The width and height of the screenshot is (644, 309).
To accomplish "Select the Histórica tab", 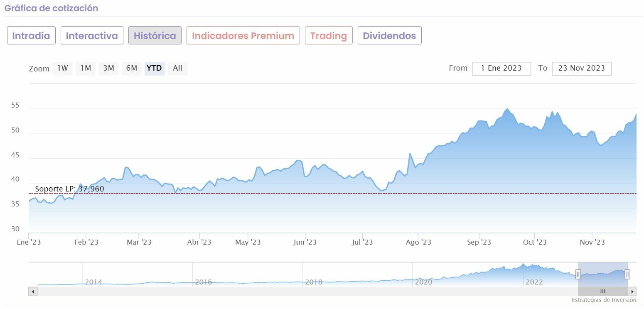I will pos(155,36).
